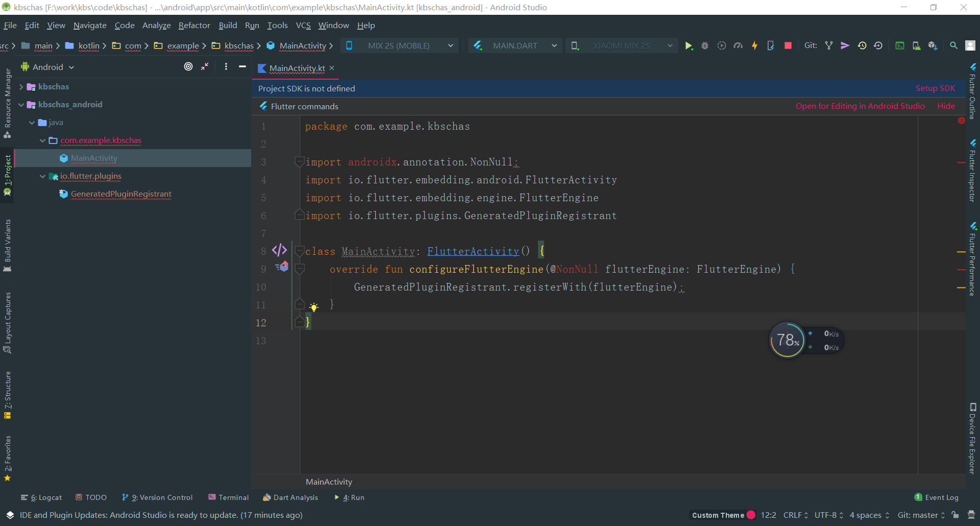Viewport: 980px width, 526px height.
Task: Click Open for Editing in Android Studio
Action: point(860,106)
